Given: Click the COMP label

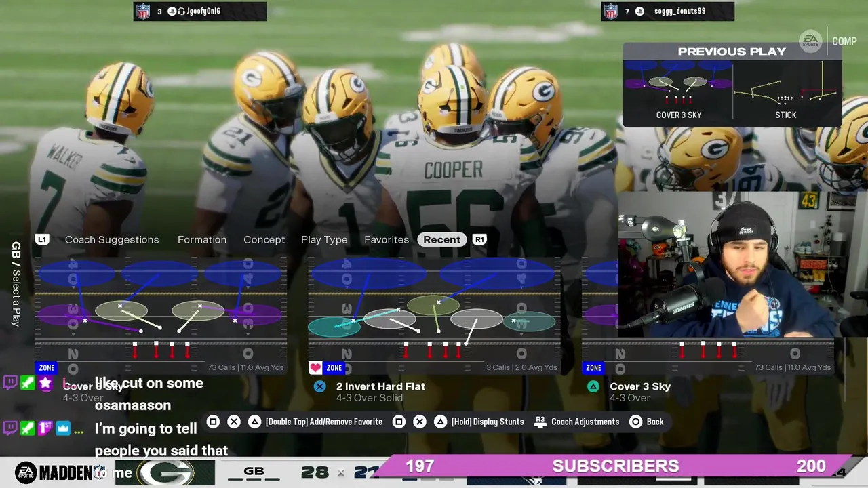Looking at the screenshot, I should (x=844, y=41).
